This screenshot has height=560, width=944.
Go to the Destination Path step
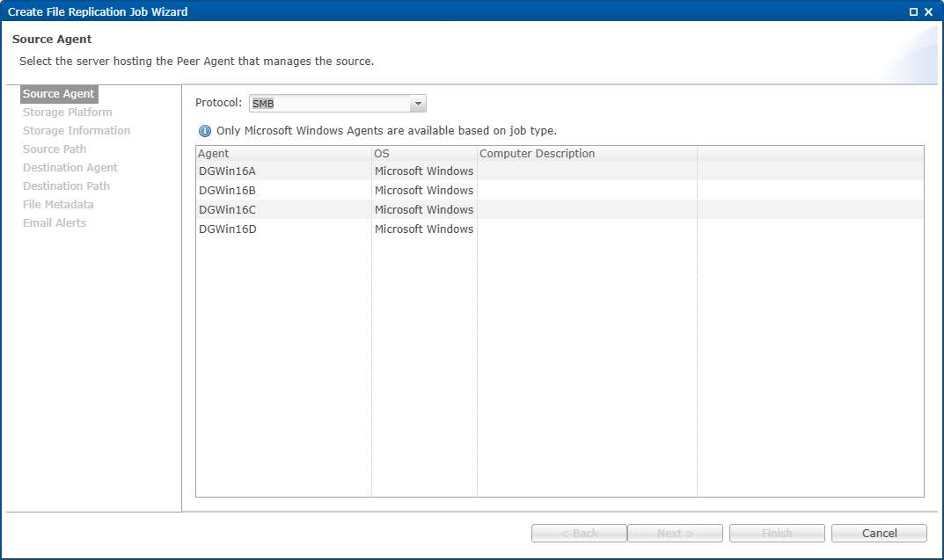(66, 185)
